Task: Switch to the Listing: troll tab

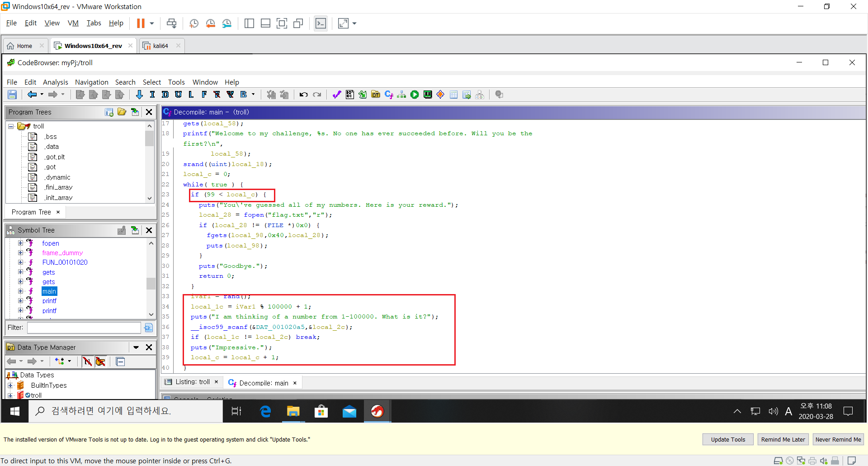Action: 192,382
